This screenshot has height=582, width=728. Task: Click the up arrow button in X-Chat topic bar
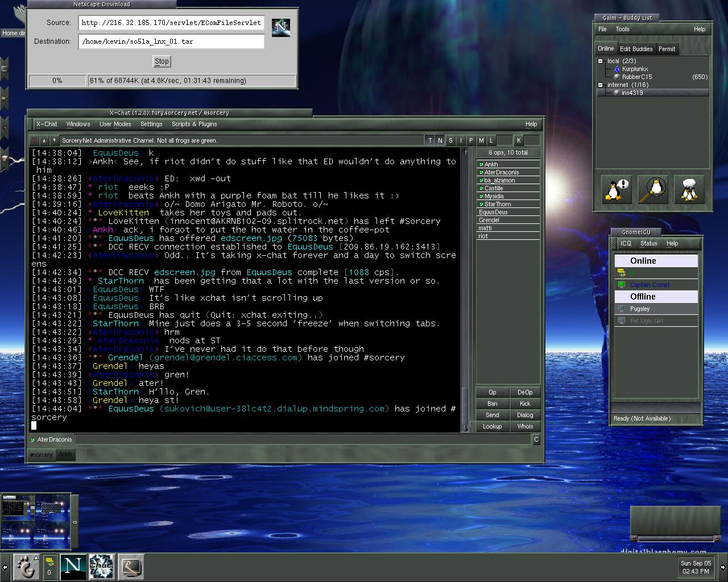pyautogui.click(x=44, y=140)
